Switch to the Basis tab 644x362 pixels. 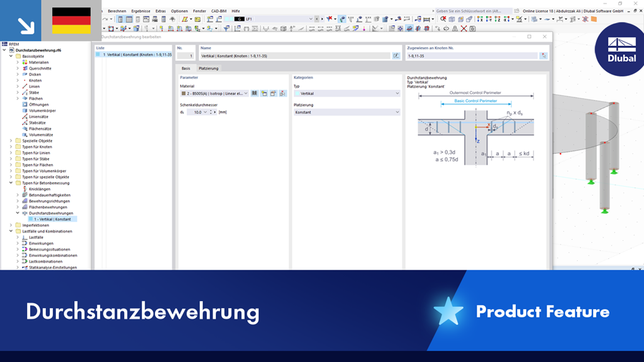click(186, 69)
